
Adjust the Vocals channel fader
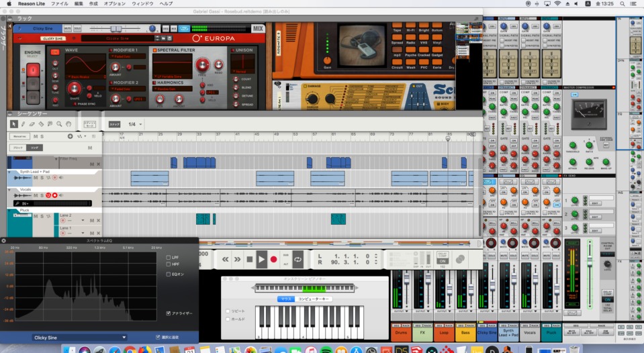535,280
